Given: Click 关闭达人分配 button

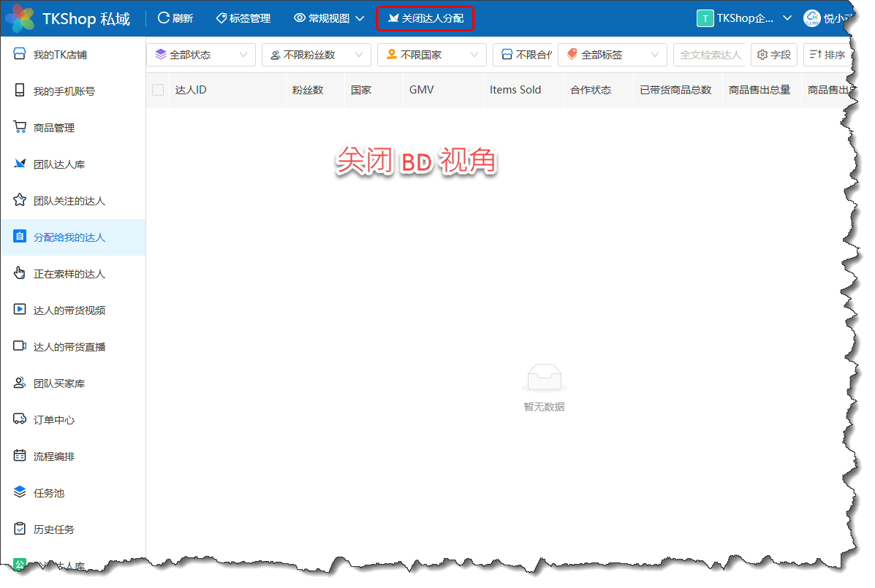Looking at the screenshot, I should point(425,18).
